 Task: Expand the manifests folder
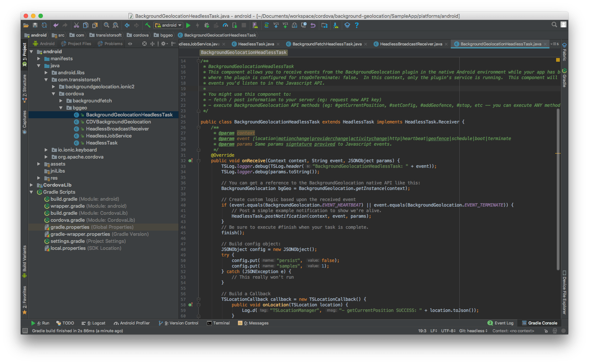click(39, 59)
